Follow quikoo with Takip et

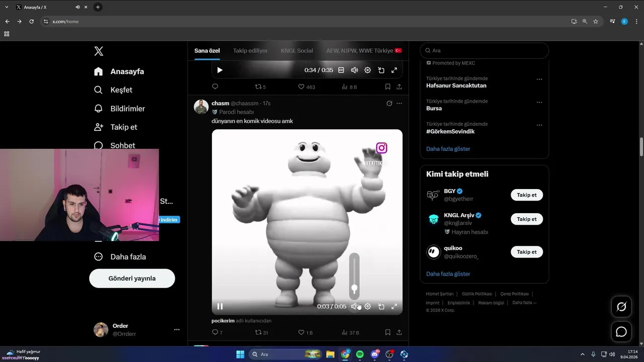click(x=527, y=252)
